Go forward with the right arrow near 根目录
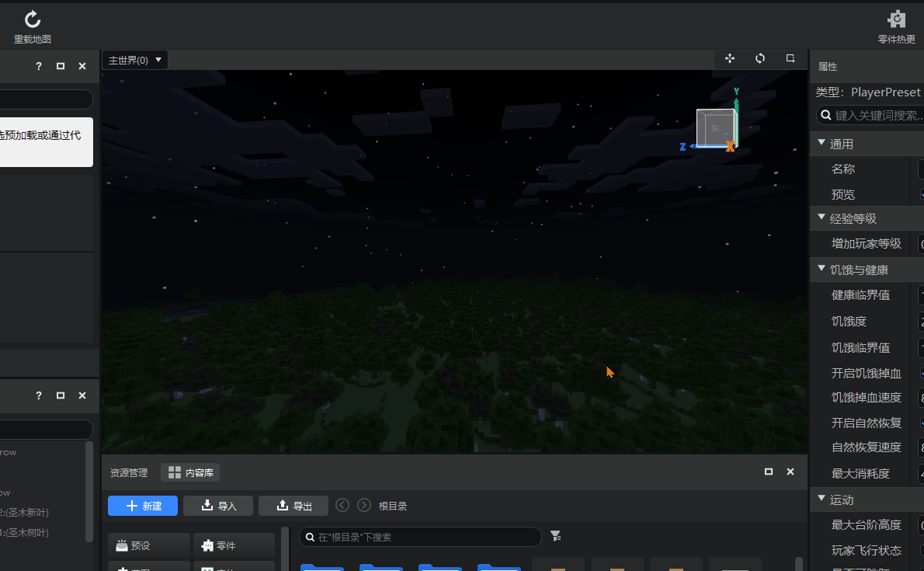Image resolution: width=924 pixels, height=571 pixels. coord(364,506)
